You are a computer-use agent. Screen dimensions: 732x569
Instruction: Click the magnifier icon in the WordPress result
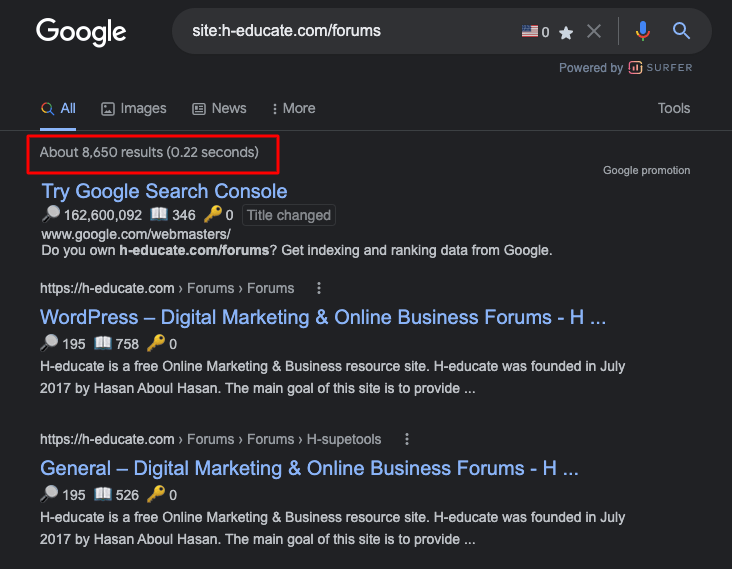tap(49, 343)
